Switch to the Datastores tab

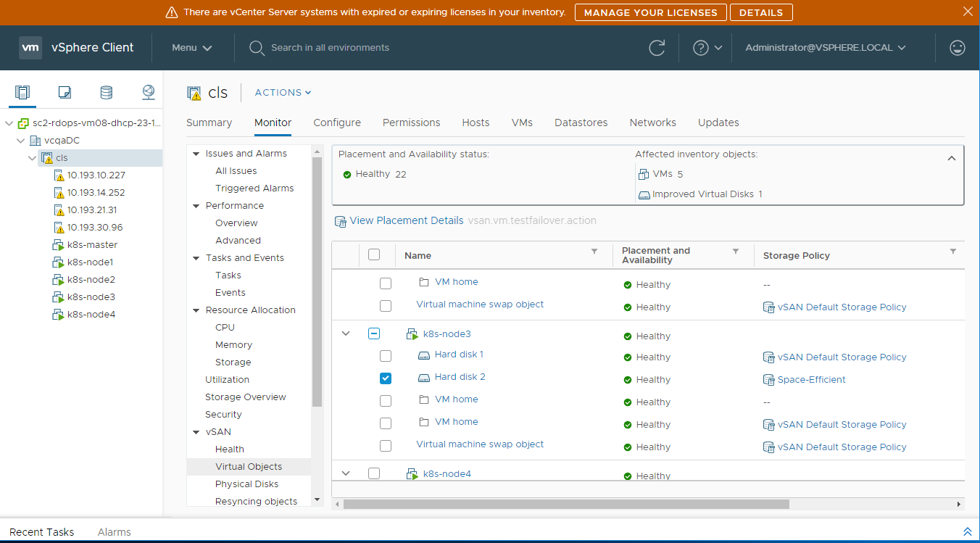click(x=581, y=123)
